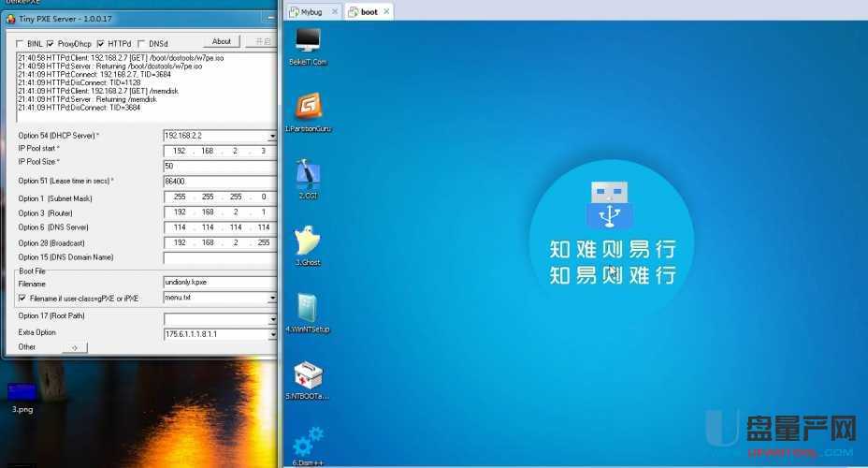Switch to the Mybug tab
This screenshot has height=468, width=868.
click(313, 12)
